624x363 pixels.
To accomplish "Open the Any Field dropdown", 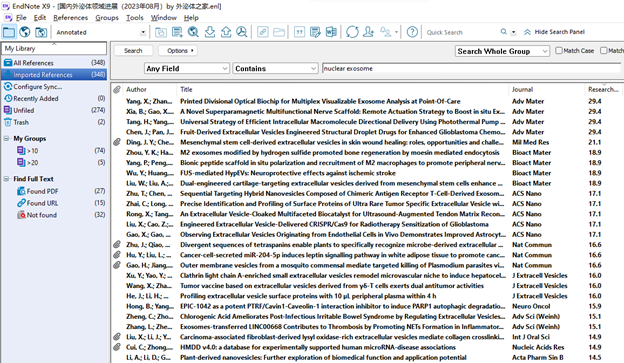I will (187, 68).
